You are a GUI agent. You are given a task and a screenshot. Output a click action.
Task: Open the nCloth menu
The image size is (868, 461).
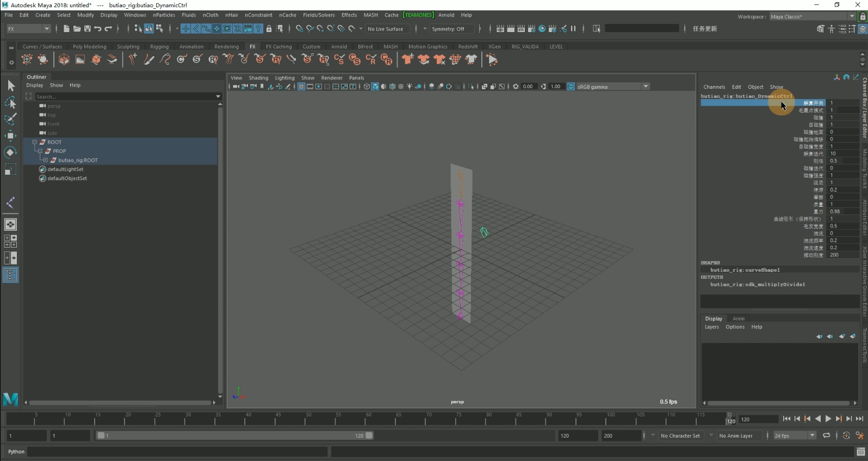coord(210,15)
